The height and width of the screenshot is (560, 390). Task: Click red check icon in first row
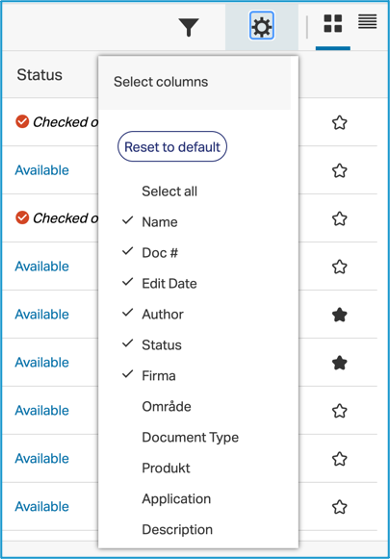[22, 122]
